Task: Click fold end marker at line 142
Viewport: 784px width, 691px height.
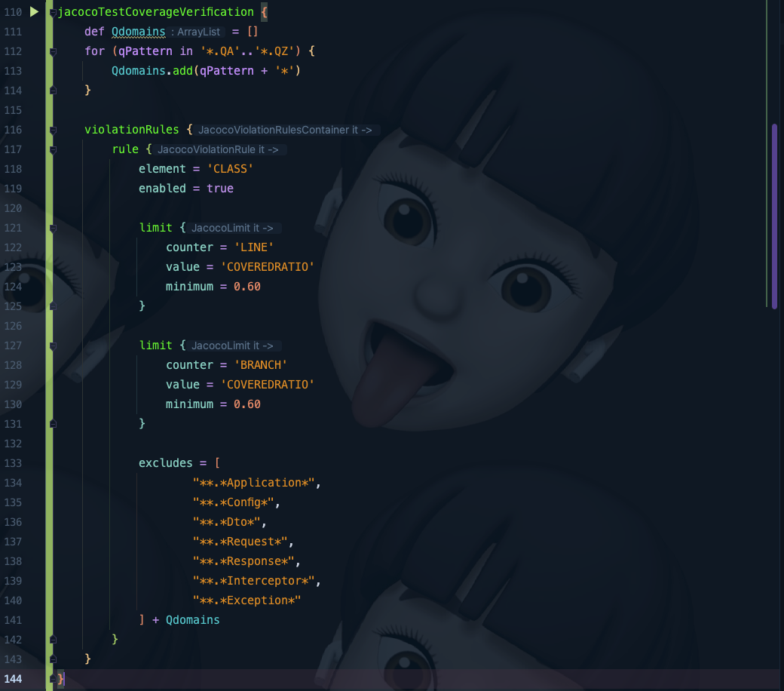Action: point(53,640)
